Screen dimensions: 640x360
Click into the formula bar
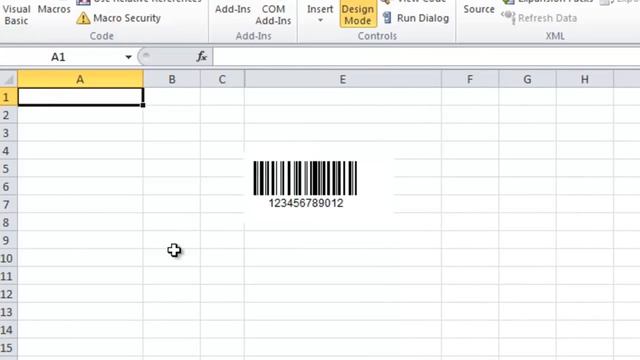pos(426,57)
